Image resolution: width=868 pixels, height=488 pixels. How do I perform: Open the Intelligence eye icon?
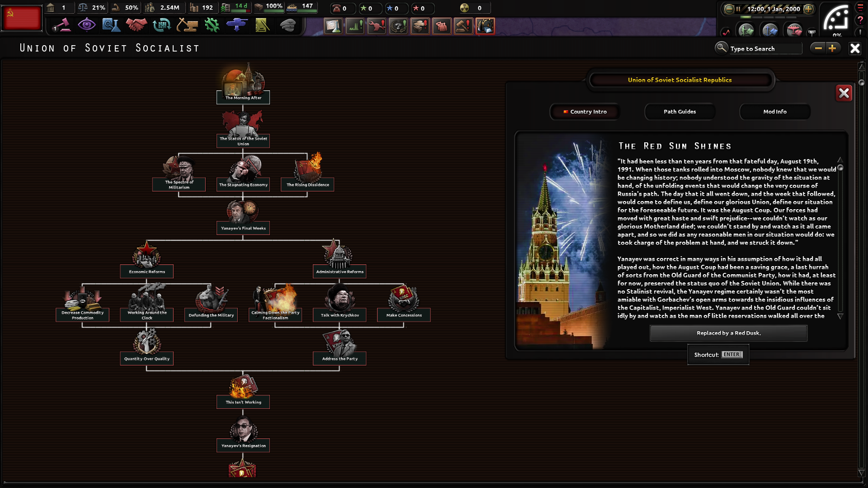pyautogui.click(x=86, y=25)
